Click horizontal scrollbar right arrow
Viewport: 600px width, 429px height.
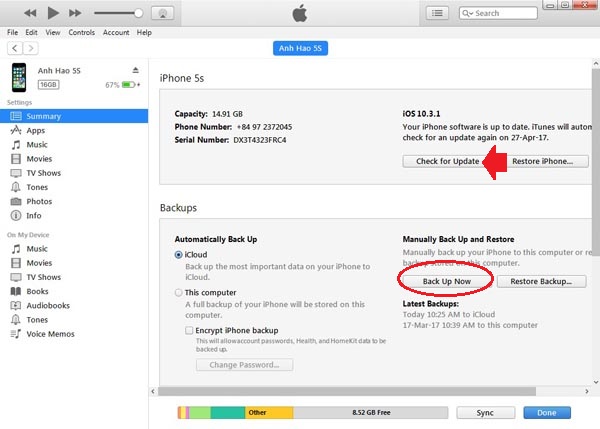[587, 391]
